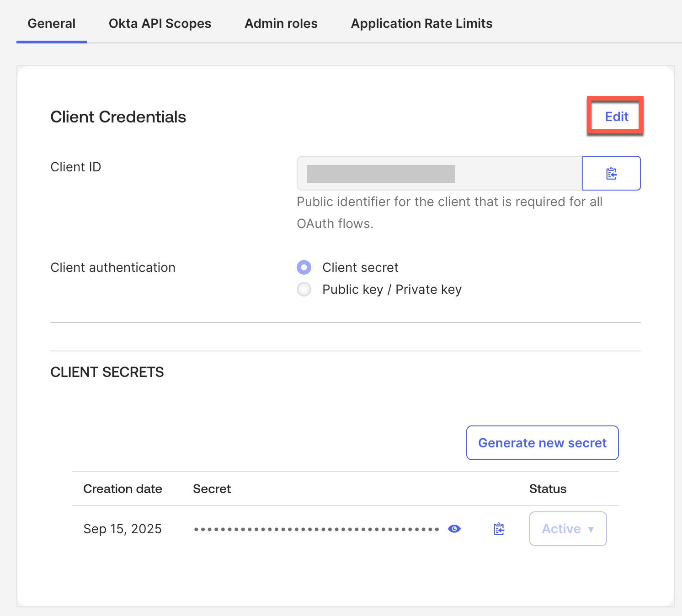The height and width of the screenshot is (616, 682).
Task: Open the Active status dropdown
Action: (568, 529)
